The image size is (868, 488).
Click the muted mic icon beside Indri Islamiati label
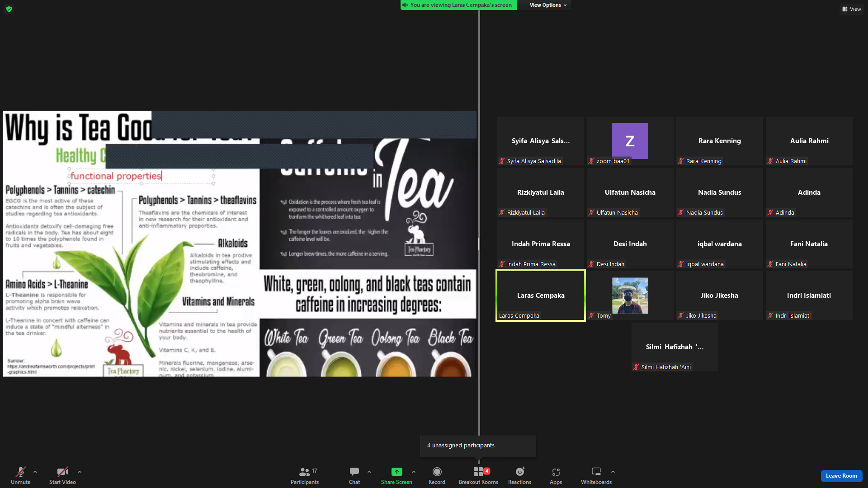click(x=770, y=315)
